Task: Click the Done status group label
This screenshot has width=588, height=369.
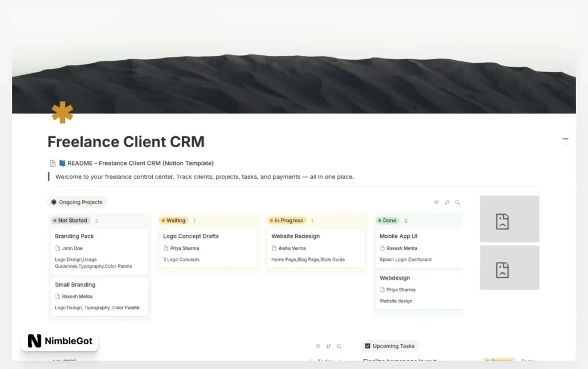Action: [388, 220]
